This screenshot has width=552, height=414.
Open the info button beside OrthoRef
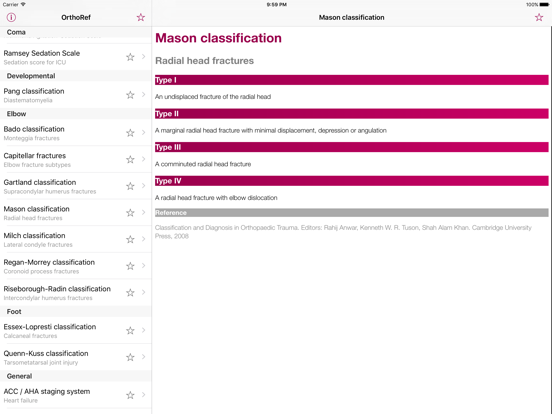pos(11,17)
